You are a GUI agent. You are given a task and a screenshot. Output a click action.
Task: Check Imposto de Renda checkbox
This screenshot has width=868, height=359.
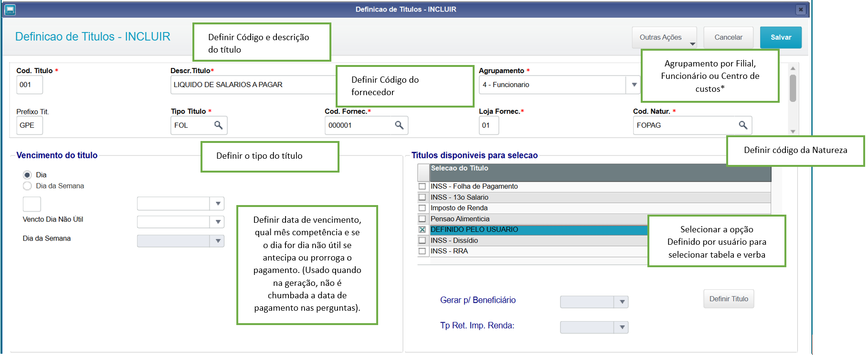(422, 208)
